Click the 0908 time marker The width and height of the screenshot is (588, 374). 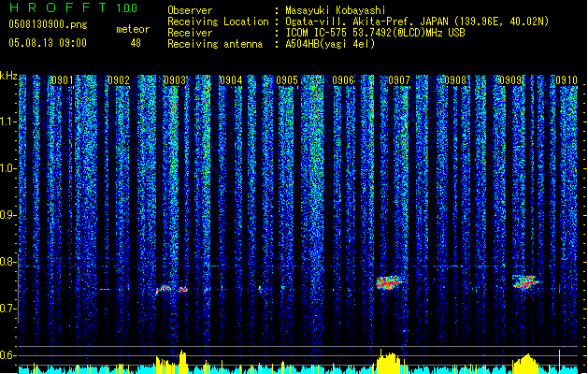pos(455,80)
